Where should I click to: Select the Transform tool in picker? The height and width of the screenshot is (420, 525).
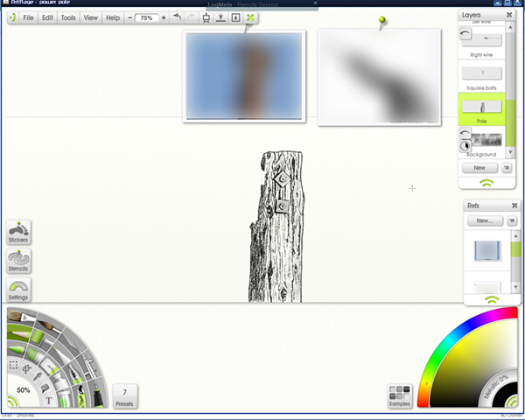click(x=27, y=369)
